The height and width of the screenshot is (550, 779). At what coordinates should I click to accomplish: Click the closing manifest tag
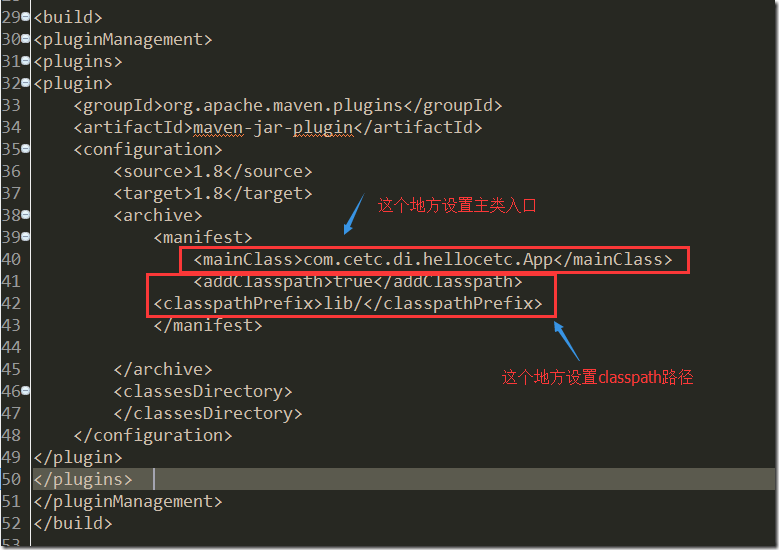coord(207,325)
